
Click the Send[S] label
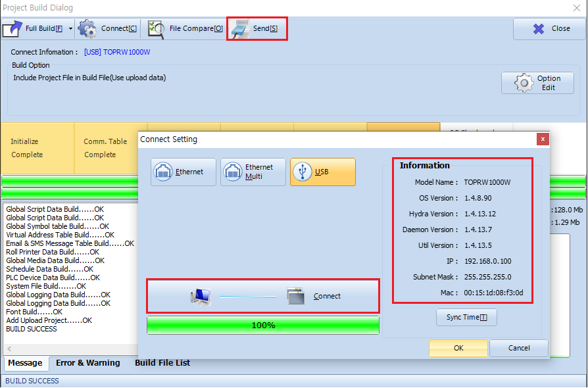265,28
